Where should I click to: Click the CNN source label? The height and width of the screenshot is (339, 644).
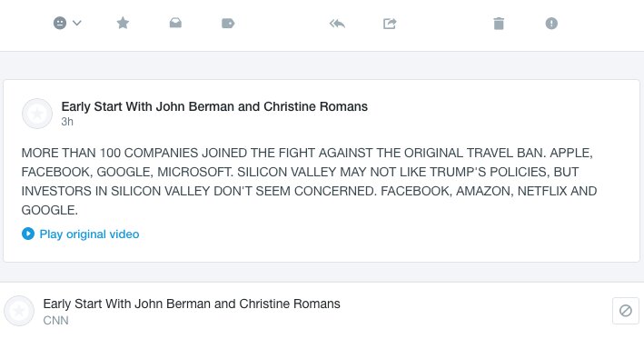(55, 321)
